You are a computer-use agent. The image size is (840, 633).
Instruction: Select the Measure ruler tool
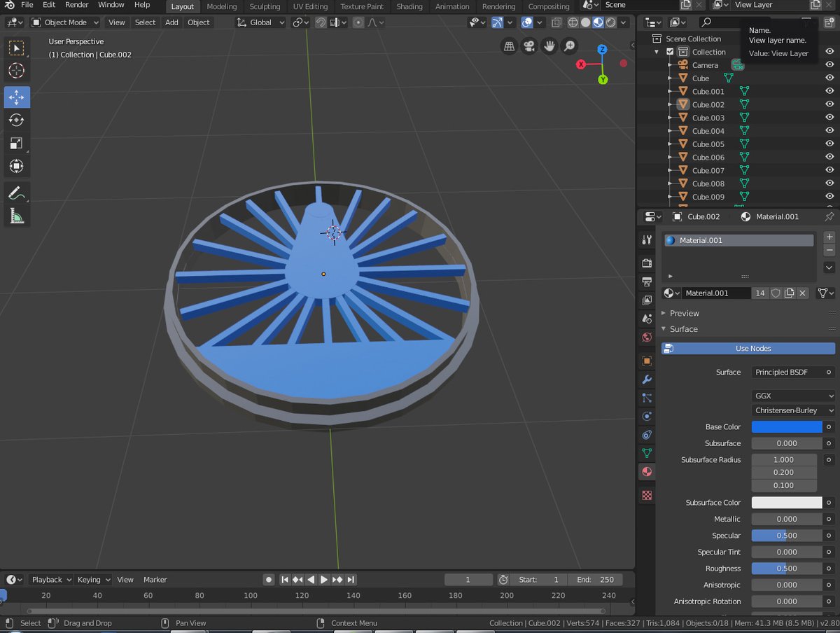click(17, 216)
